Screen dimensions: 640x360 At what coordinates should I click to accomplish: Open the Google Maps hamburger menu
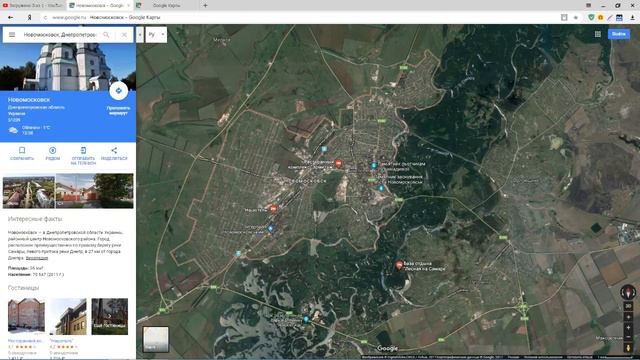coord(12,35)
